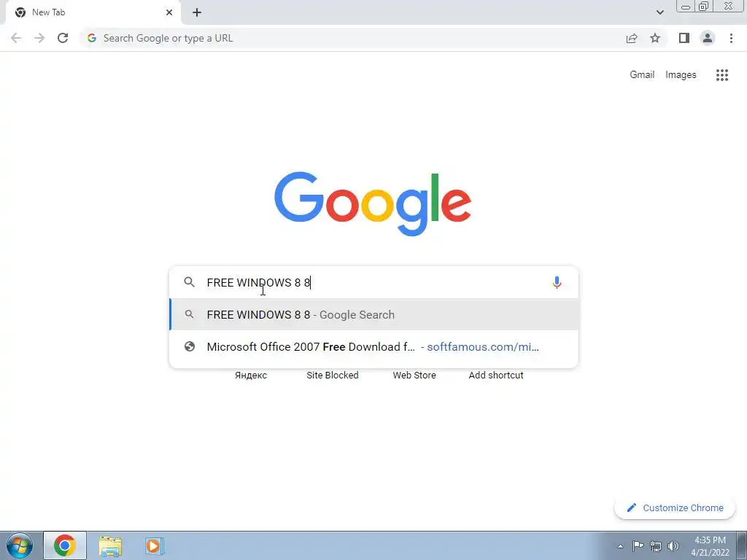
Task: Launch Windows Media Player from the taskbar
Action: tap(155, 545)
